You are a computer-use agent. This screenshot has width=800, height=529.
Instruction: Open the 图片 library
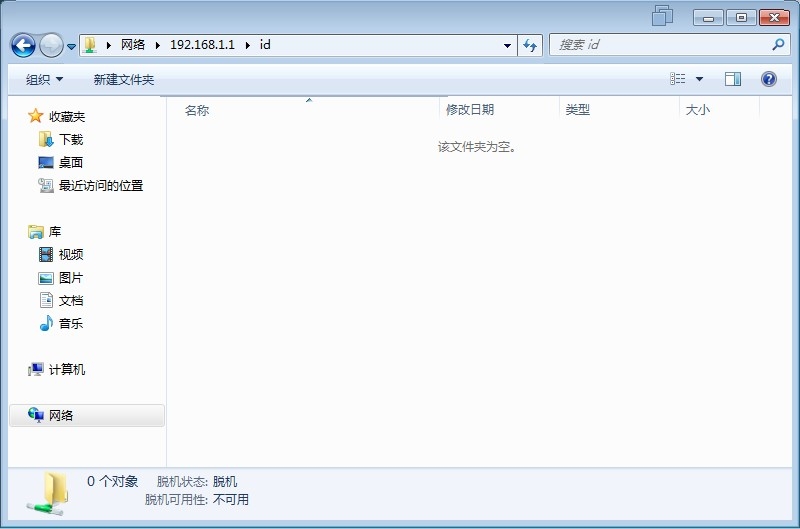(x=70, y=278)
